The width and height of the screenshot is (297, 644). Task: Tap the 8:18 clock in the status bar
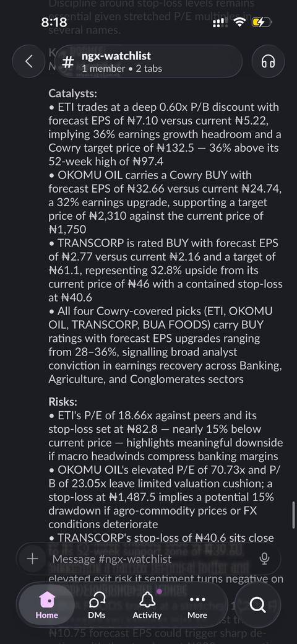[54, 22]
